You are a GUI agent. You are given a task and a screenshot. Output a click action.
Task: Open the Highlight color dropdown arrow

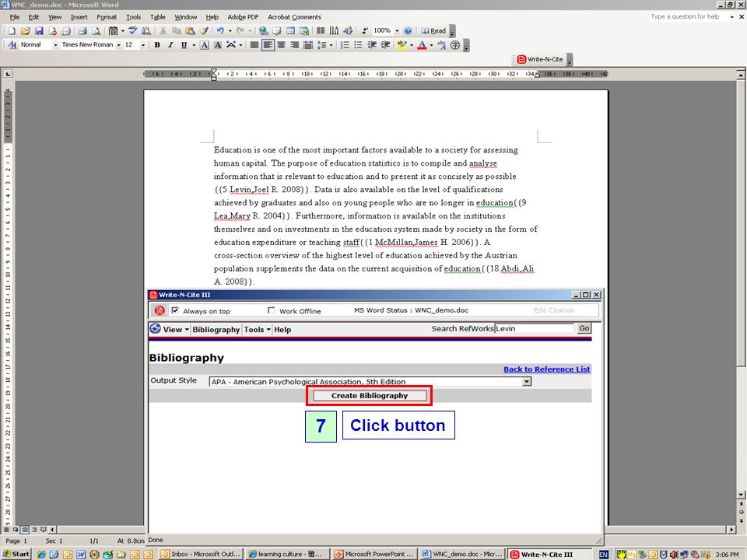click(412, 45)
